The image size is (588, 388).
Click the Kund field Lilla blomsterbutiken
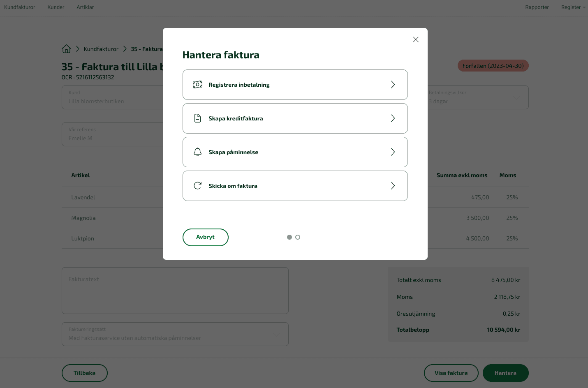tap(112, 97)
